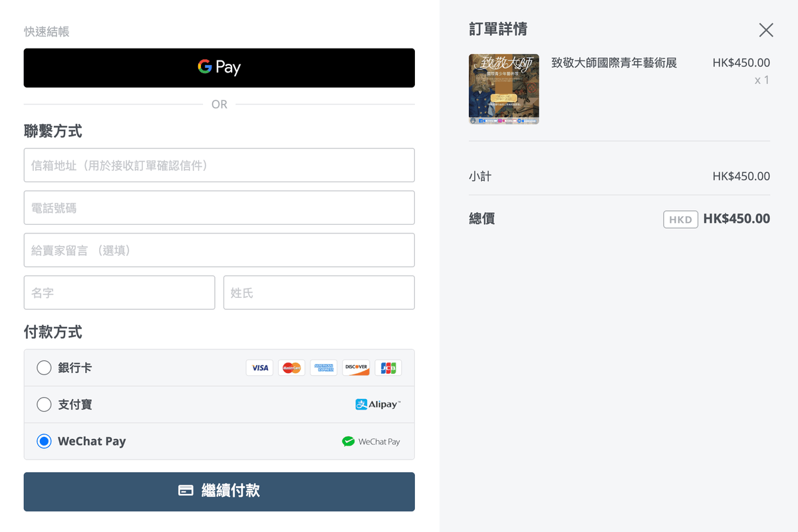Pay with the Google Pay button

tap(219, 68)
